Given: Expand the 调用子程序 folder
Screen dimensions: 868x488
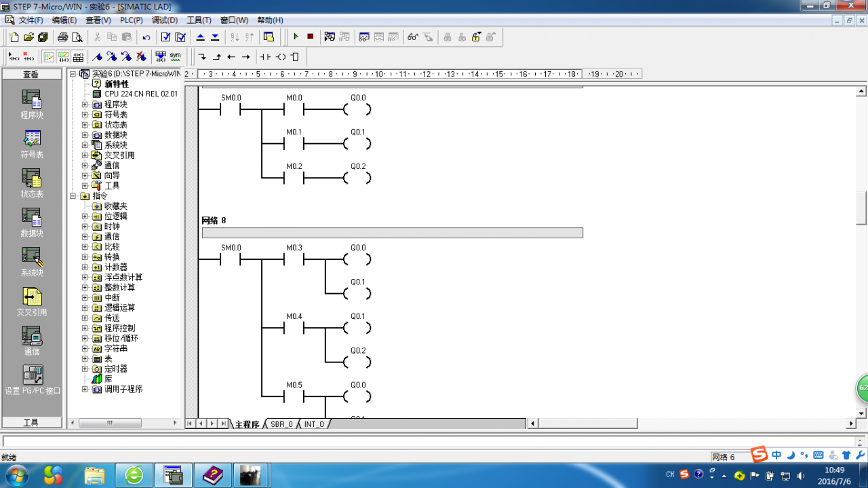Looking at the screenshot, I should (x=85, y=390).
